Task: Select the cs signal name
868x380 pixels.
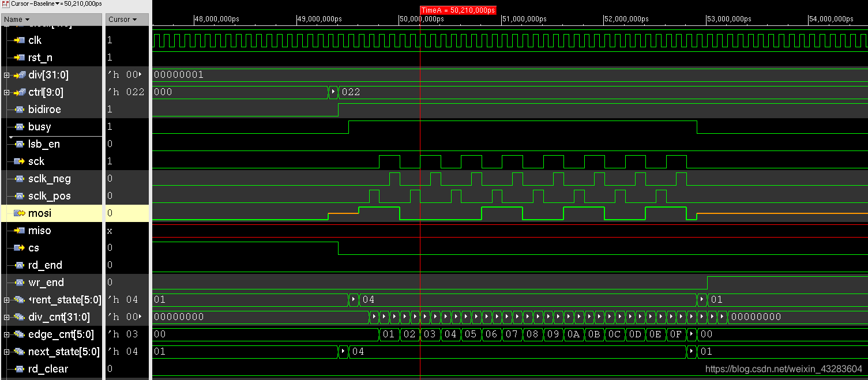Action: click(x=33, y=248)
